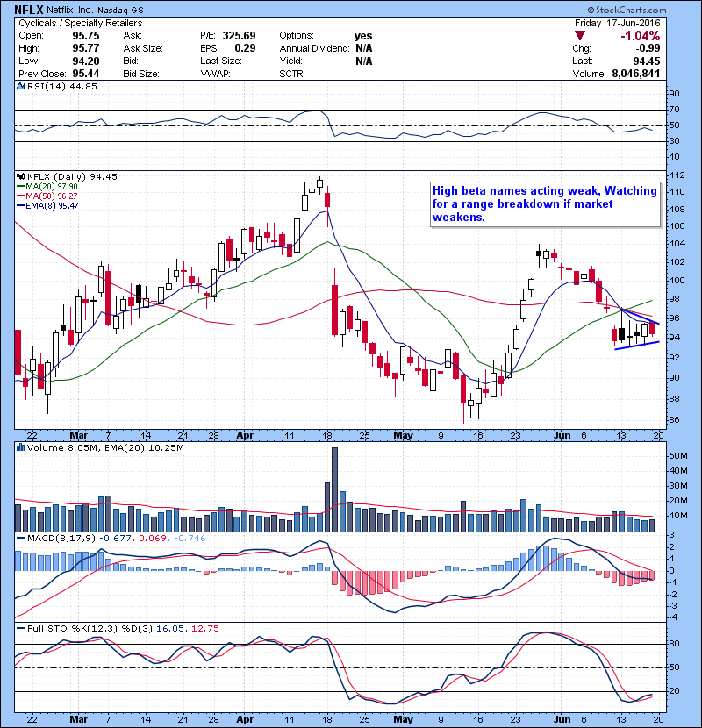Viewport: 702px width, 728px height.
Task: Click the EPS value 0.29
Action: [245, 48]
